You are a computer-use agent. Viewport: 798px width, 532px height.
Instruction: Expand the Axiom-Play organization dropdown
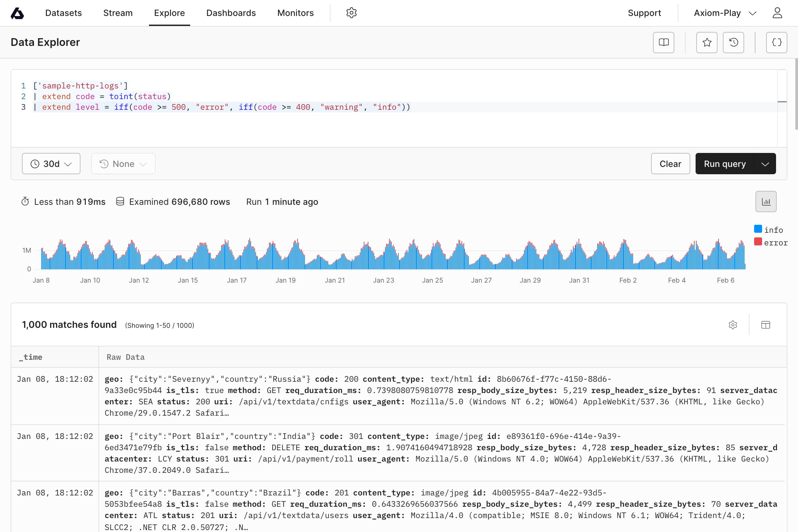(725, 13)
